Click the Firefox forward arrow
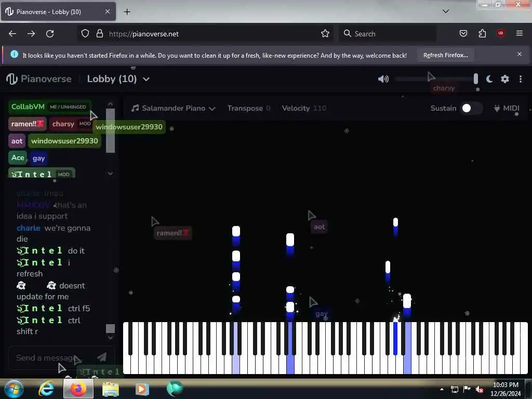 coord(31,34)
